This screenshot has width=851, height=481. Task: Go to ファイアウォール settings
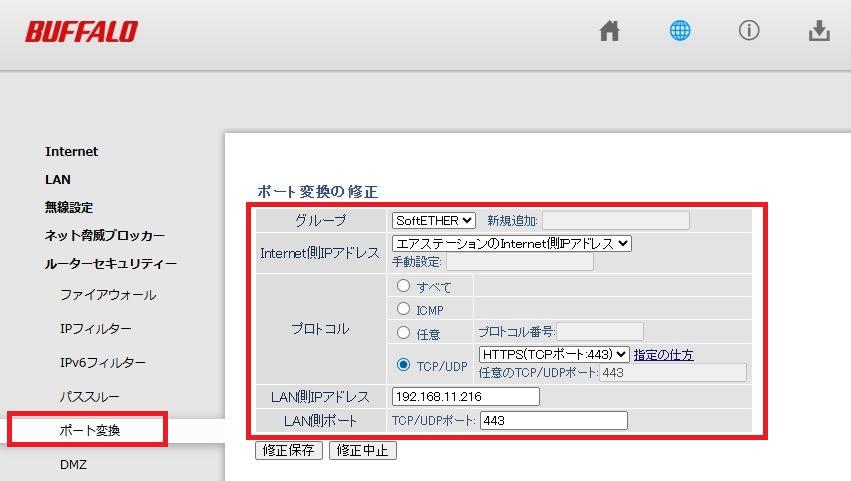click(108, 295)
